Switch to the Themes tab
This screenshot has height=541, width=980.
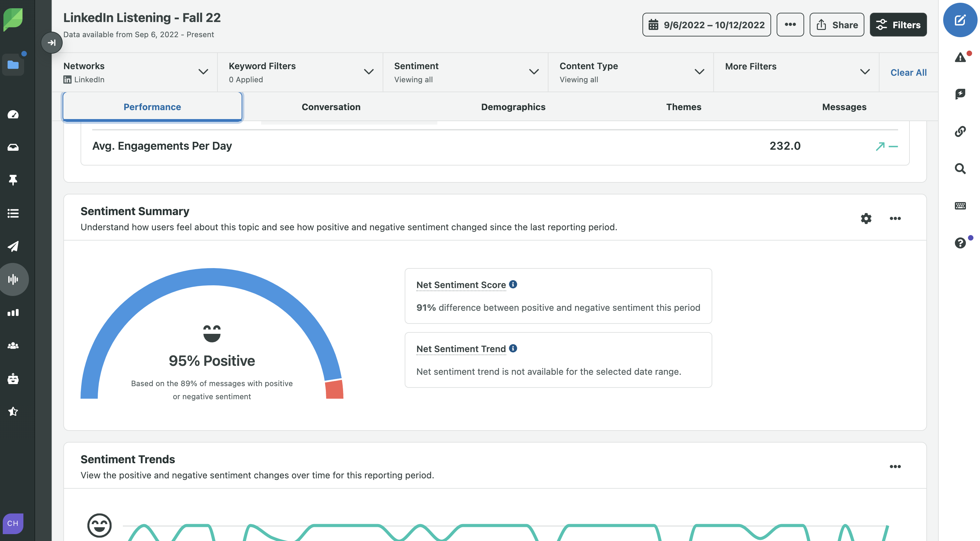684,107
